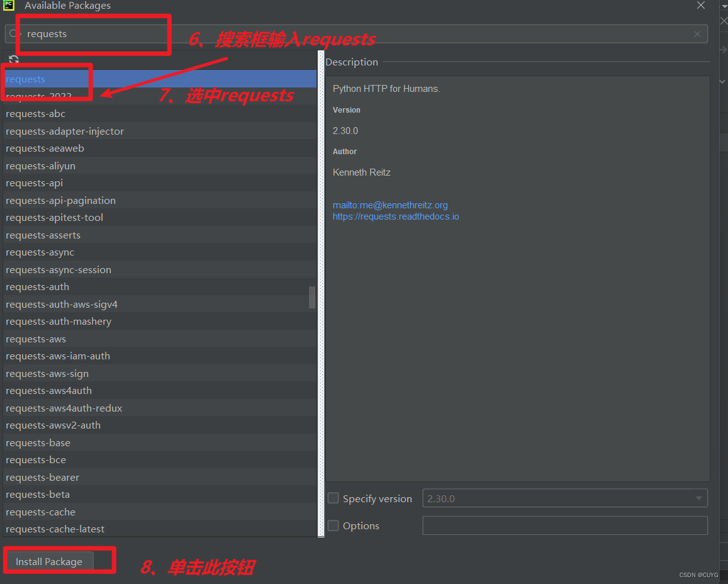The image size is (728, 584).
Task: Select requests-bearer package
Action: click(x=160, y=477)
